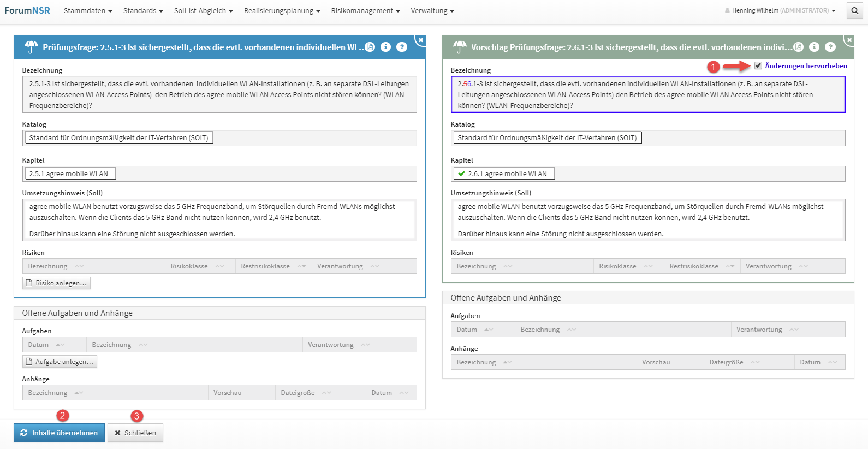Click the help question mark in the left panel header
Viewport: 868px width, 449px height.
[402, 47]
